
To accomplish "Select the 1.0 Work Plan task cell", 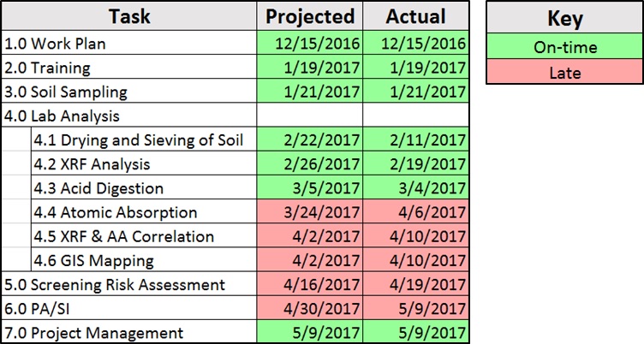I will tap(129, 43).
